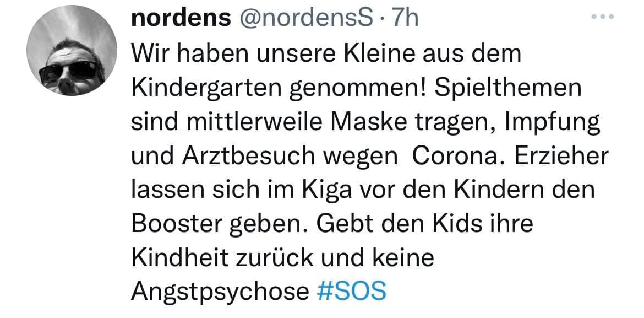Click the word Angstpsychose in the tweet
Image resolution: width=644 pixels, height=318 pixels.
[220, 291]
